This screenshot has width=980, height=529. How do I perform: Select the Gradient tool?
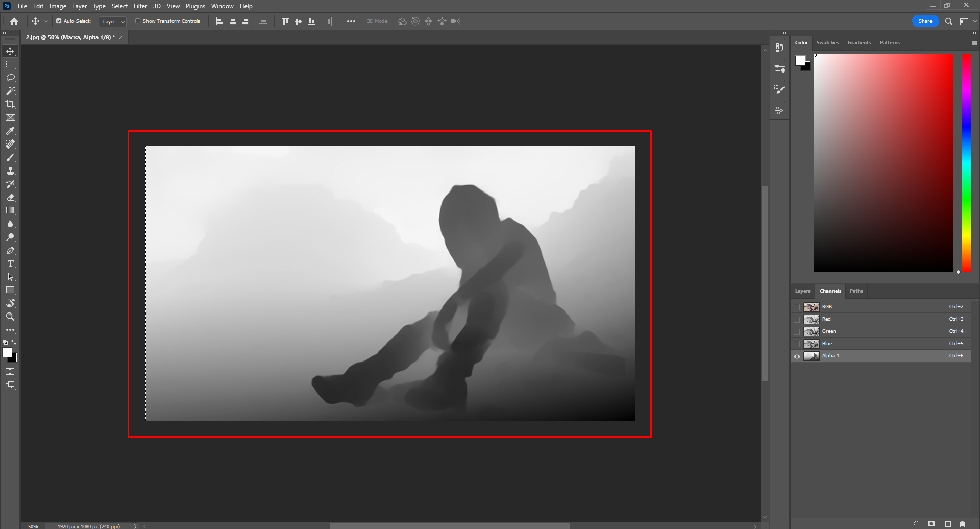10,210
